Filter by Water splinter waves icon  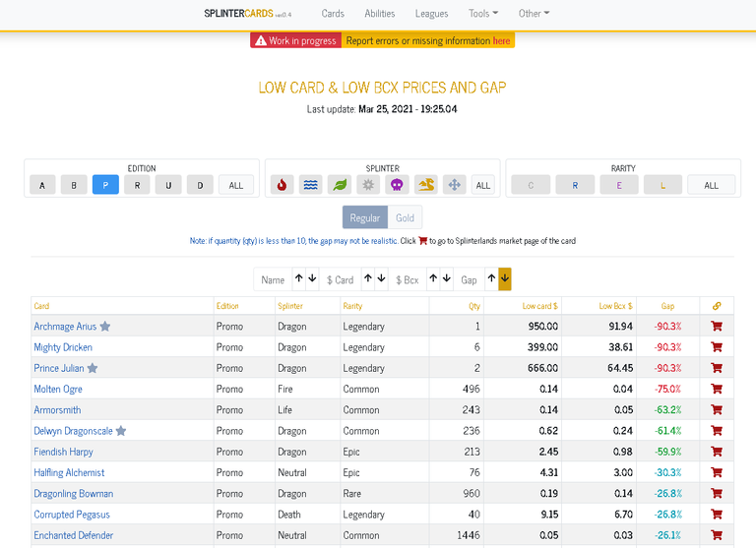(x=310, y=185)
